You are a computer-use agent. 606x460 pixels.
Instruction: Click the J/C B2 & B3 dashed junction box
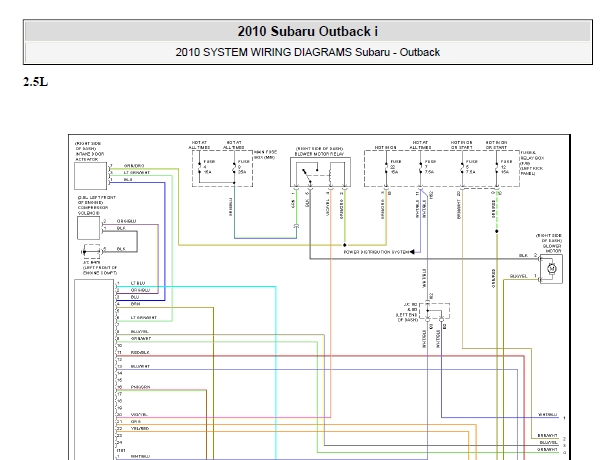[434, 311]
